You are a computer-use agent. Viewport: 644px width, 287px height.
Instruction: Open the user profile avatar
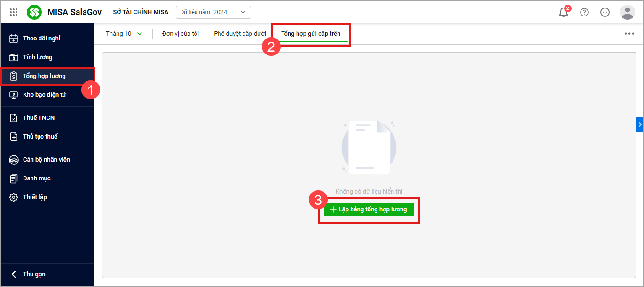tap(627, 12)
